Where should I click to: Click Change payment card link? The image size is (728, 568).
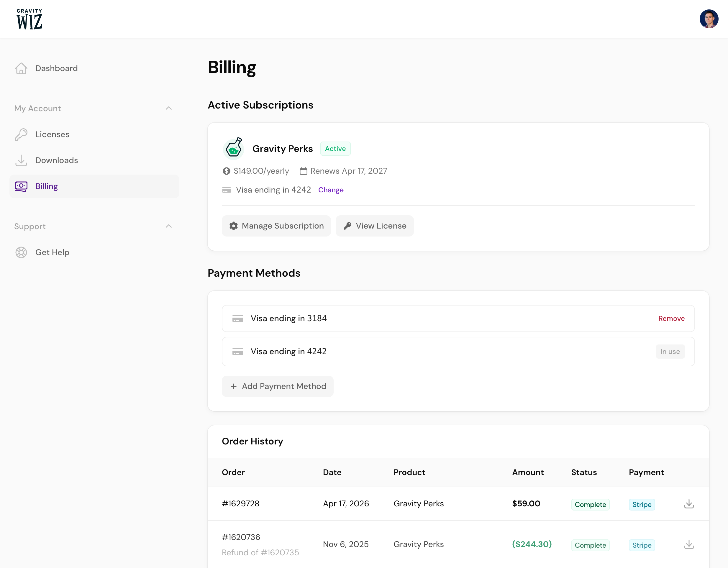(x=331, y=190)
